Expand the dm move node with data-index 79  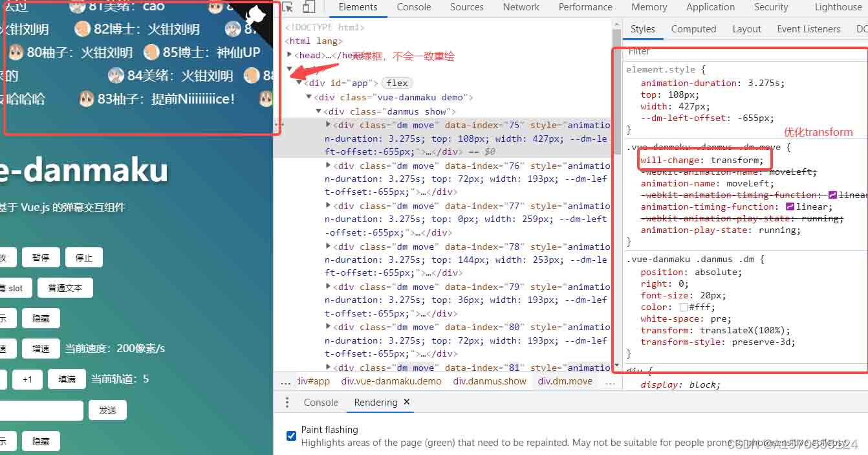329,286
